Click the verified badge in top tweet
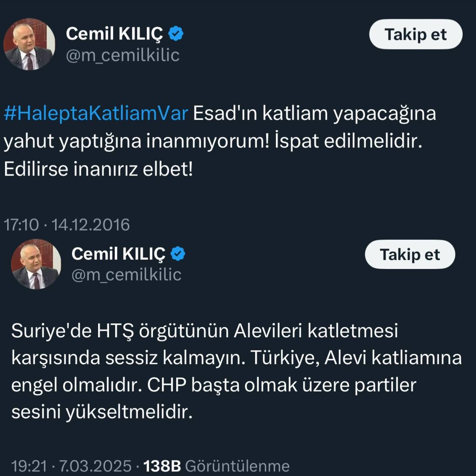 pos(176,33)
